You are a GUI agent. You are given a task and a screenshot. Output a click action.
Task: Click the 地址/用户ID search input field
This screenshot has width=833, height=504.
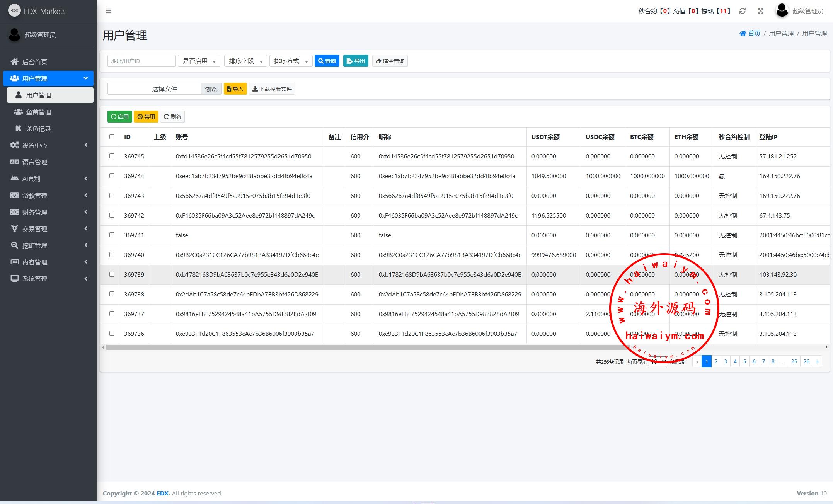coord(141,61)
